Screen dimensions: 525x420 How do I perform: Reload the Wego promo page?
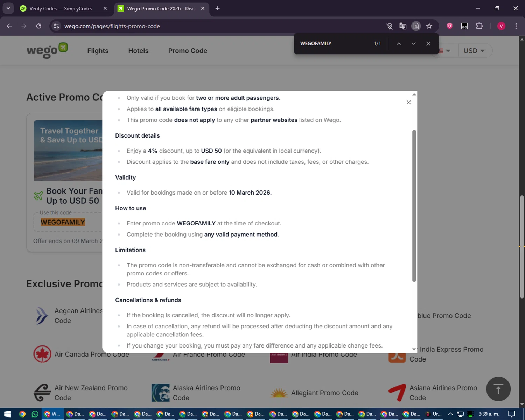tap(38, 26)
